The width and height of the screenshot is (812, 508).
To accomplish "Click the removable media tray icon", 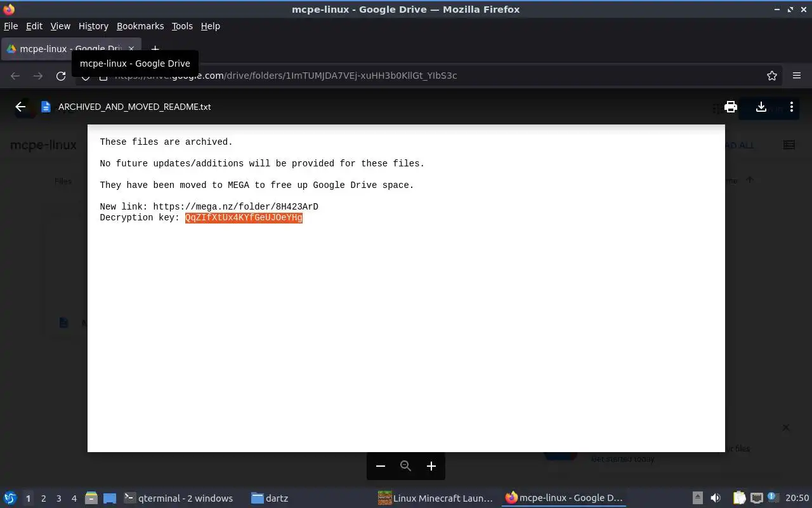I will pos(697,498).
